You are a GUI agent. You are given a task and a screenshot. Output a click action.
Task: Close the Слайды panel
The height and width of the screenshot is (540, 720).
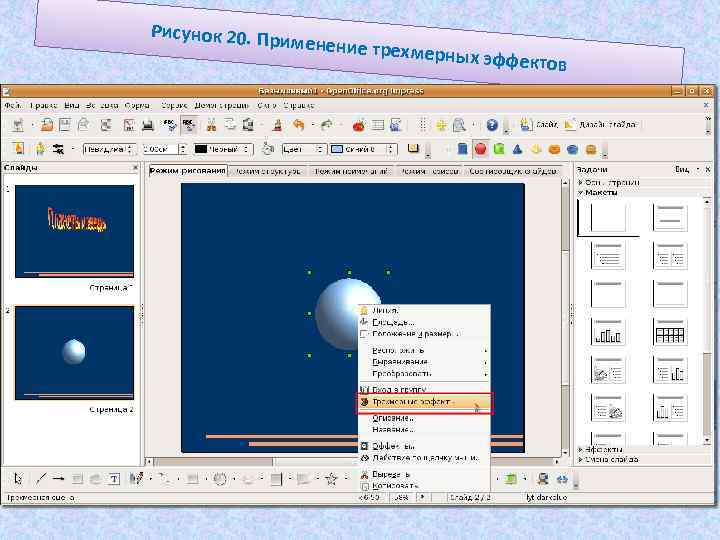pyautogui.click(x=135, y=168)
